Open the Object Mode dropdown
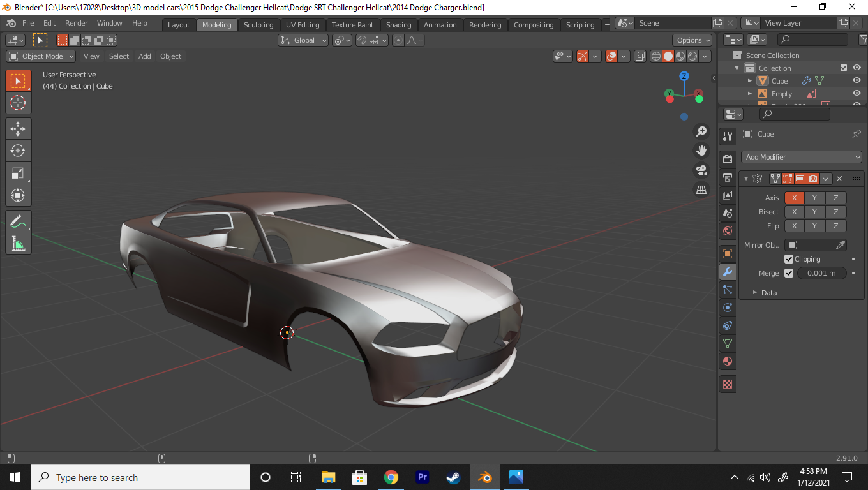This screenshot has width=868, height=490. (x=41, y=56)
